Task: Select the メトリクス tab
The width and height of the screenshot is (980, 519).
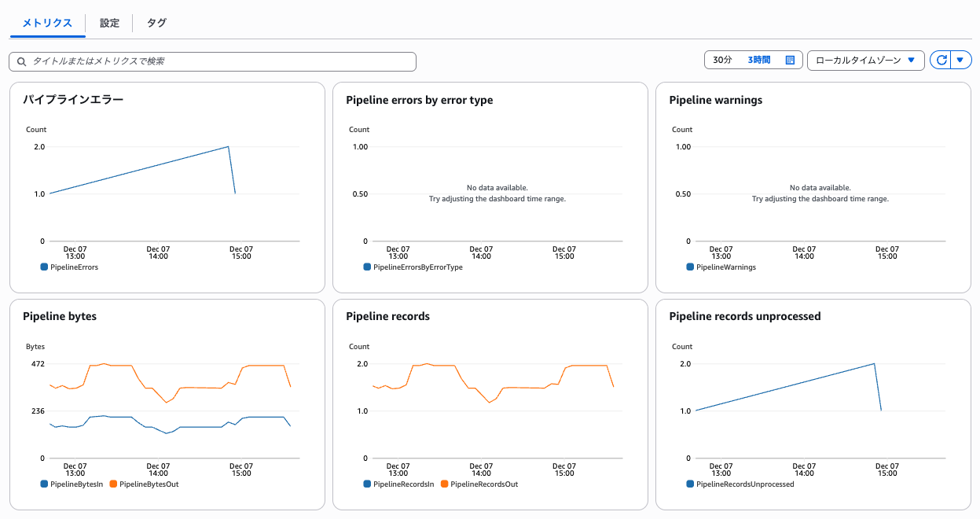Action: 47,23
